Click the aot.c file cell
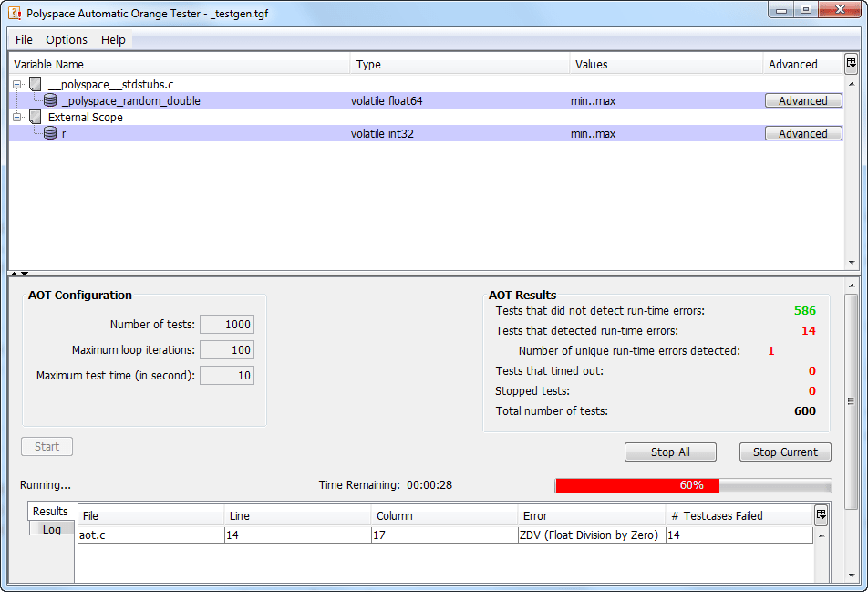868x592 pixels. (x=151, y=535)
